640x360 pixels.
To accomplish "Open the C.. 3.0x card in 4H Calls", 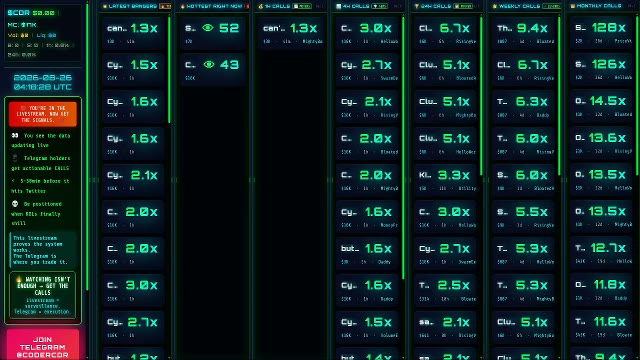I will [x=368, y=33].
